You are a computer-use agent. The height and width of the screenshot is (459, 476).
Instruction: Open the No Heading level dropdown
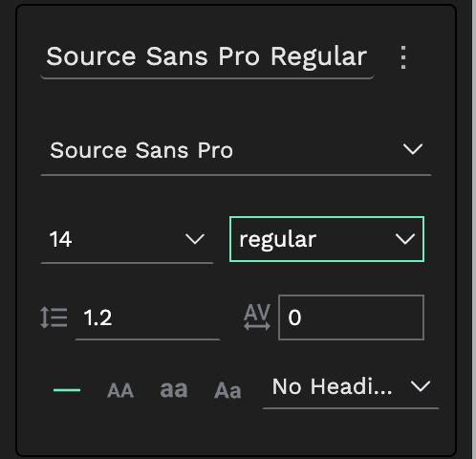click(x=351, y=387)
